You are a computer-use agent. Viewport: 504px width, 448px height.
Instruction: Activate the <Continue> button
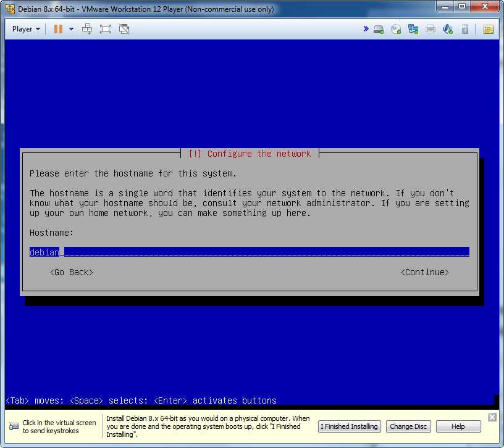point(424,272)
